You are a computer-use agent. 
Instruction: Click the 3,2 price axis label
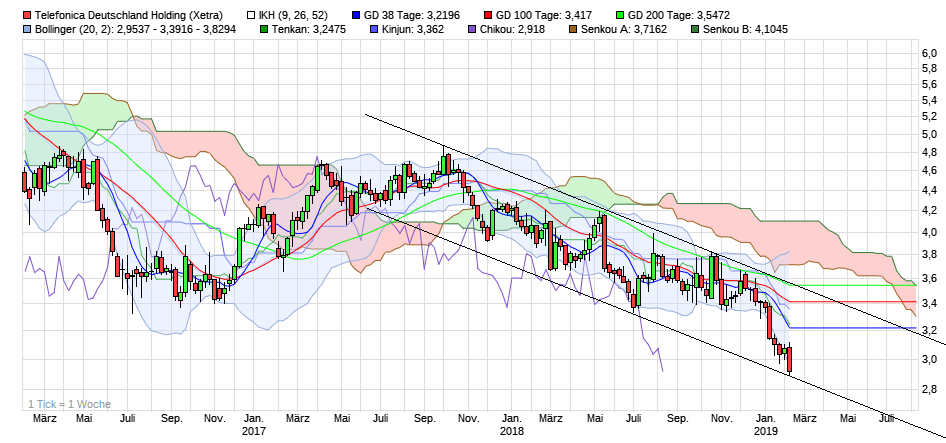[x=929, y=331]
